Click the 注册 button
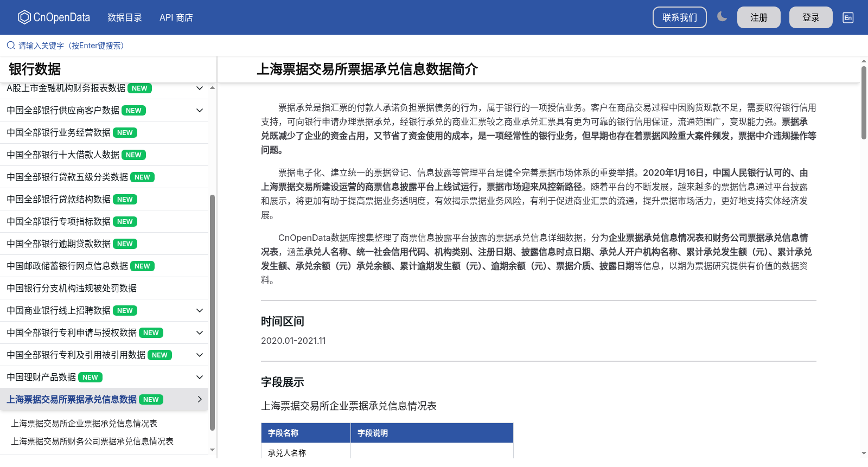The width and height of the screenshot is (868, 467). pyautogui.click(x=758, y=17)
